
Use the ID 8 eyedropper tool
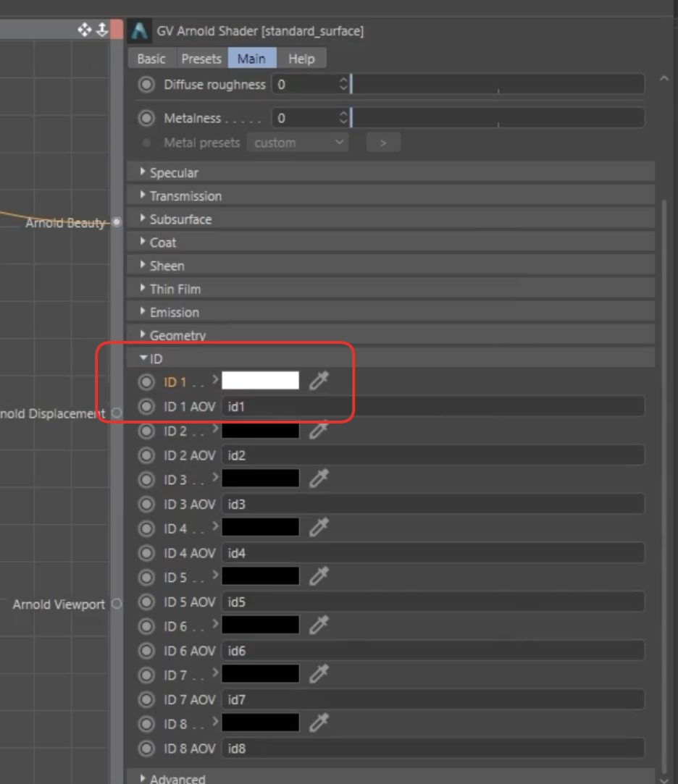coord(319,723)
